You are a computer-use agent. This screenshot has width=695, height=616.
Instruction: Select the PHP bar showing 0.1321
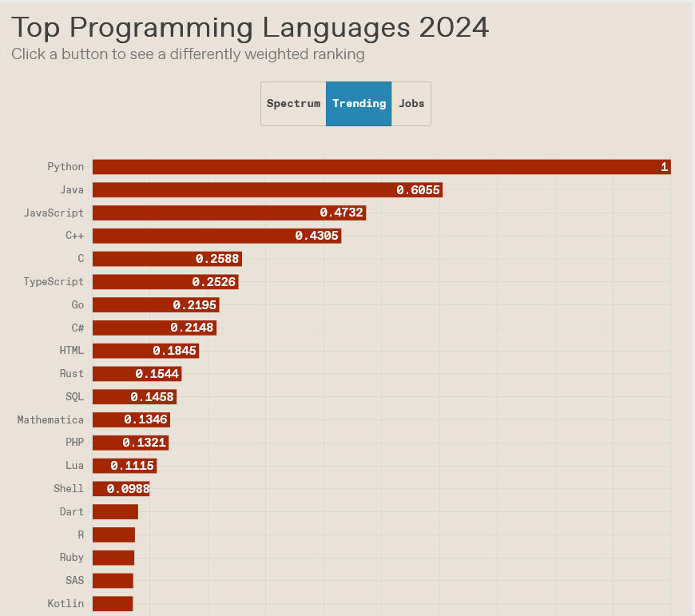coord(131,443)
